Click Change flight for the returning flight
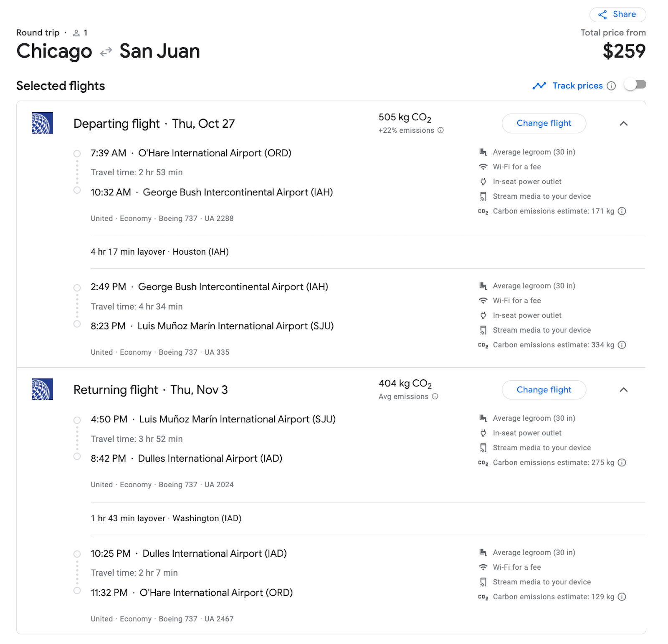This screenshot has height=644, width=668. [544, 390]
